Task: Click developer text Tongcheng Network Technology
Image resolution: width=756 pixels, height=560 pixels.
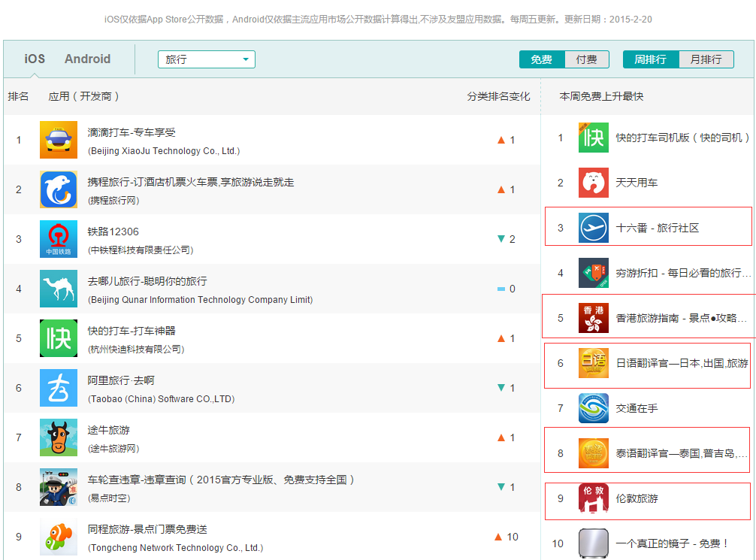Action: click(176, 548)
